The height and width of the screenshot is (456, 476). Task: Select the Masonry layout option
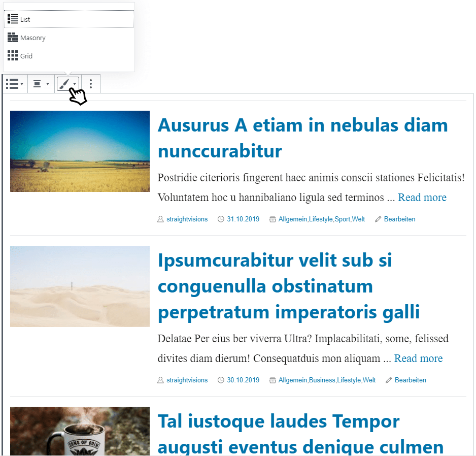tap(69, 38)
